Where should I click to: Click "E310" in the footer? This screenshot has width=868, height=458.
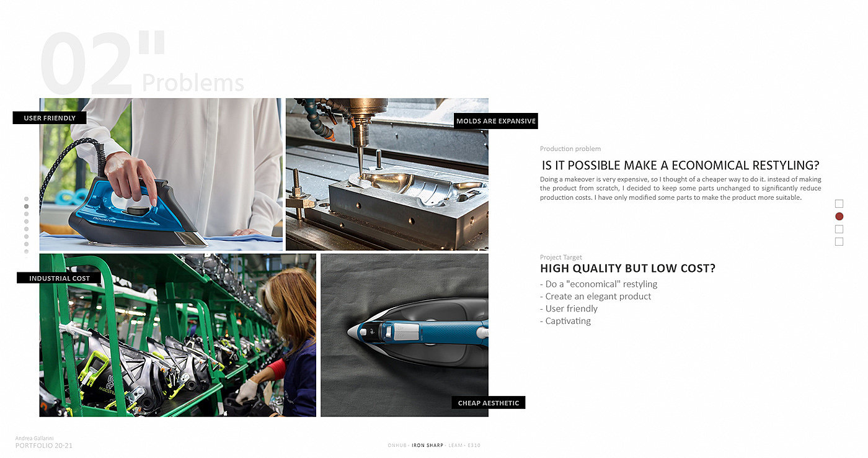tap(474, 446)
